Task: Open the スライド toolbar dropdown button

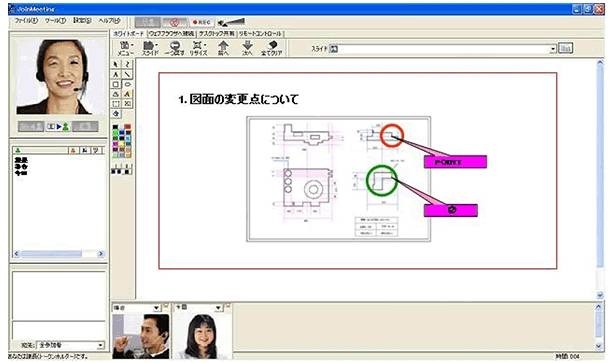Action: (x=150, y=48)
